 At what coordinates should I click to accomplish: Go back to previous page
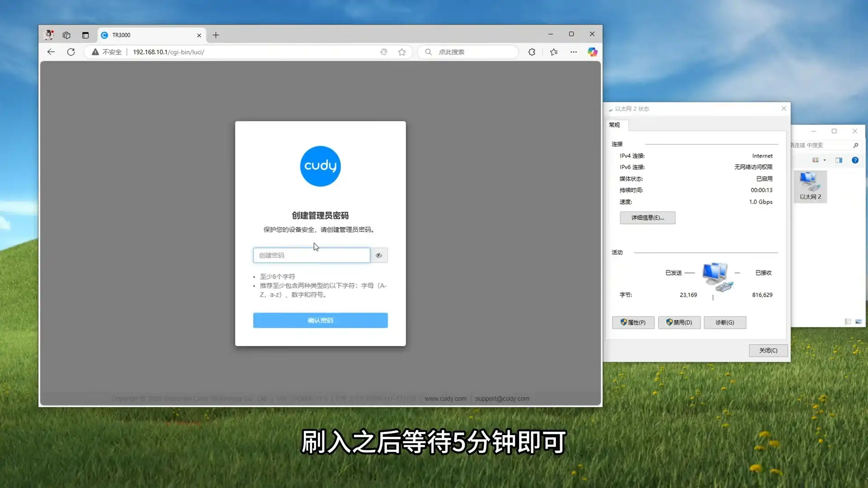(51, 52)
